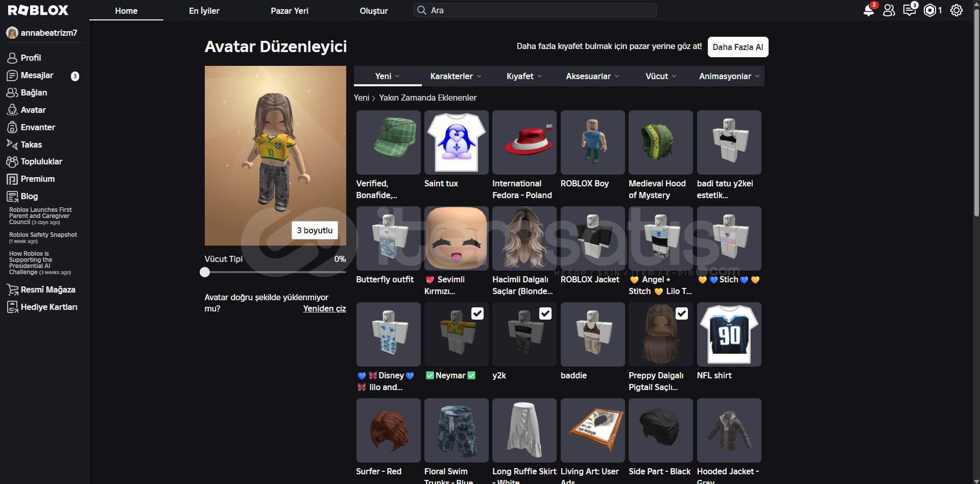Viewport: 980px width, 484px height.
Task: Switch to the Pazar Yeri tab
Action: [x=289, y=11]
